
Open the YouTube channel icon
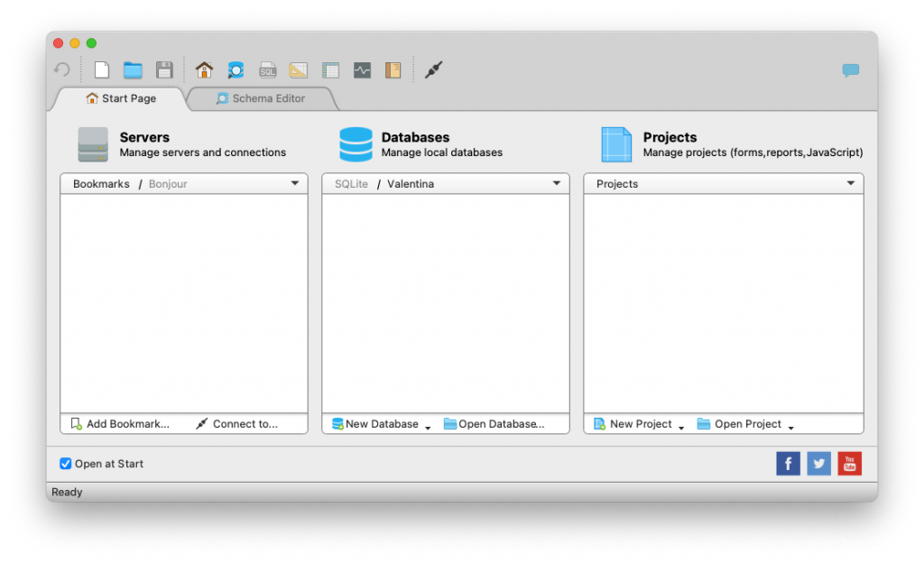(x=849, y=464)
